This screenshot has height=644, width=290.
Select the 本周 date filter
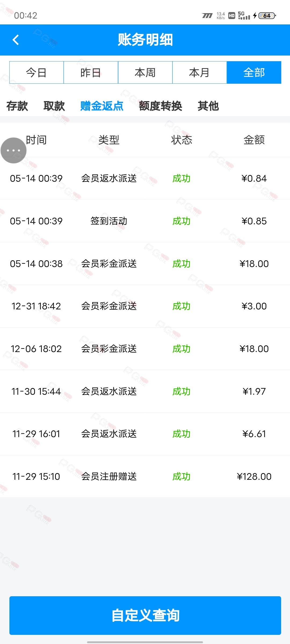145,72
